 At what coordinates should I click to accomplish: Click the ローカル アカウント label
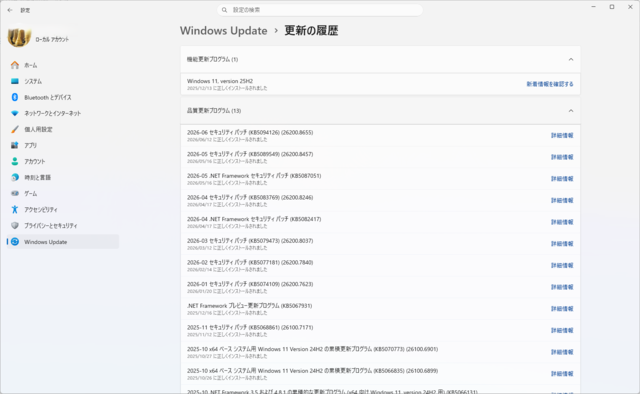coord(52,40)
